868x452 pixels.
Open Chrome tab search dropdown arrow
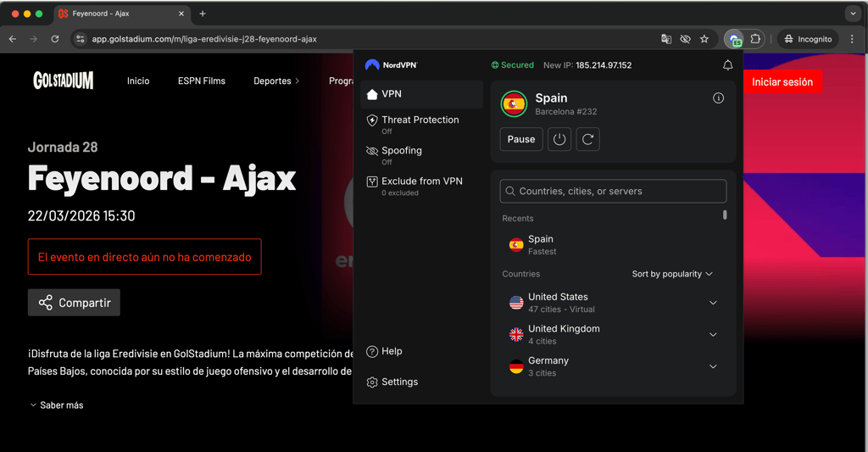coord(853,14)
